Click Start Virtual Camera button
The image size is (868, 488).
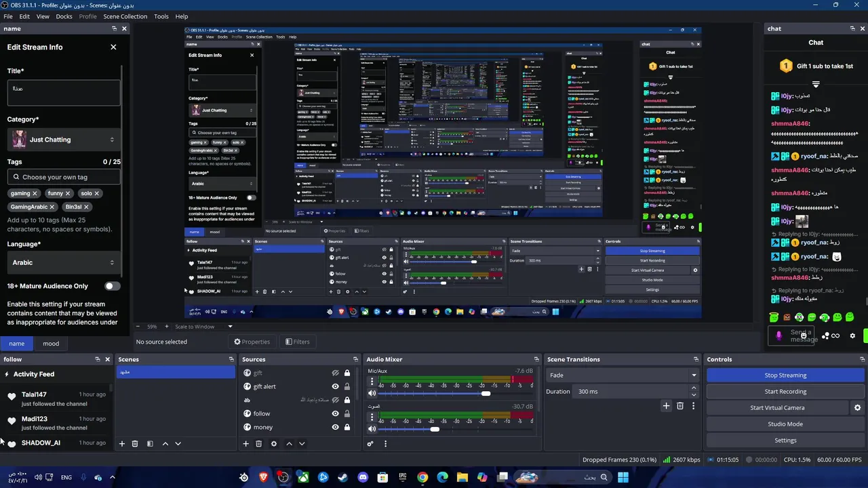coord(777,407)
